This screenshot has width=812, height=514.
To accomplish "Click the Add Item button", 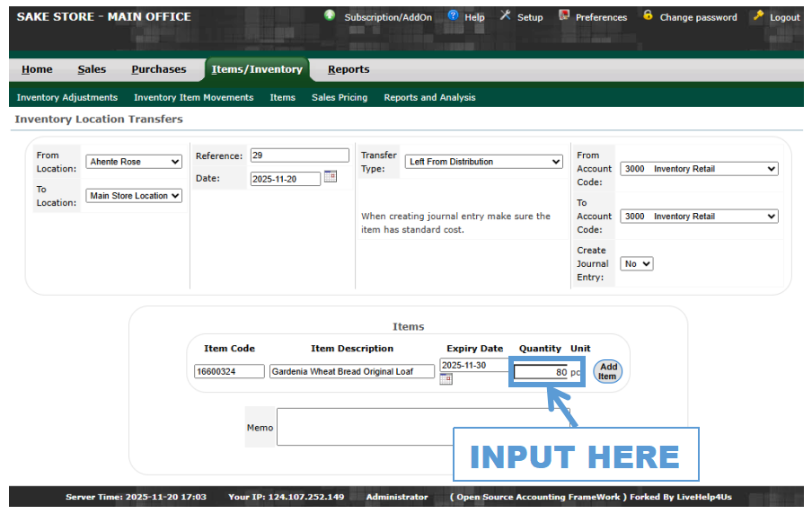I will tap(608, 371).
